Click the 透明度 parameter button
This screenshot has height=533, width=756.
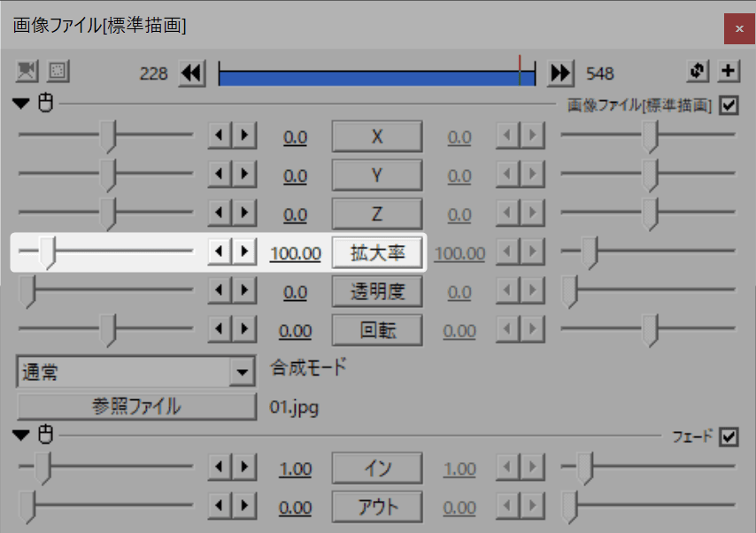pos(376,291)
